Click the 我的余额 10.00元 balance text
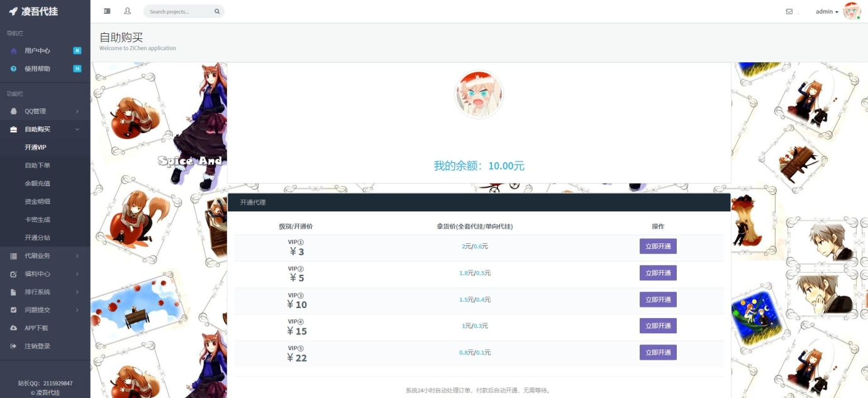 click(479, 166)
